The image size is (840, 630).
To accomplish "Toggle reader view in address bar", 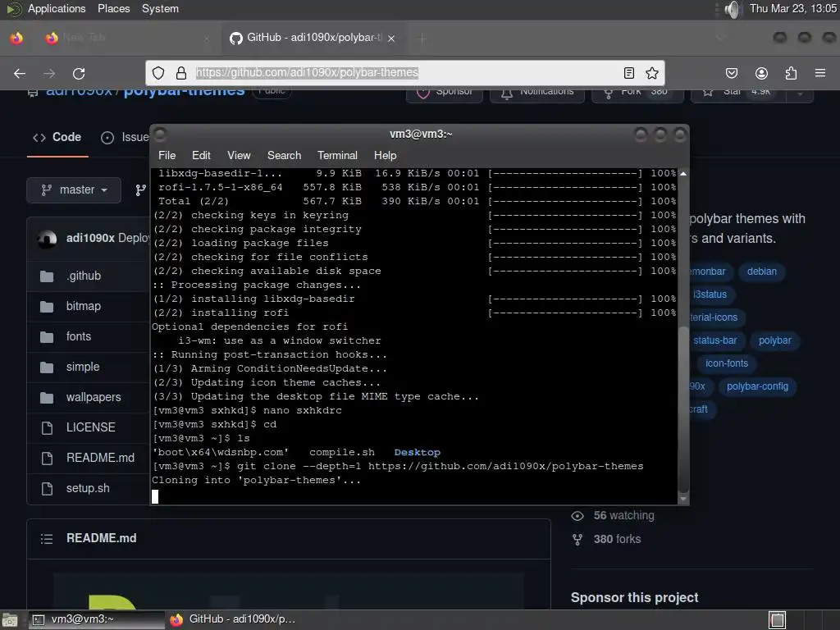I will (629, 73).
